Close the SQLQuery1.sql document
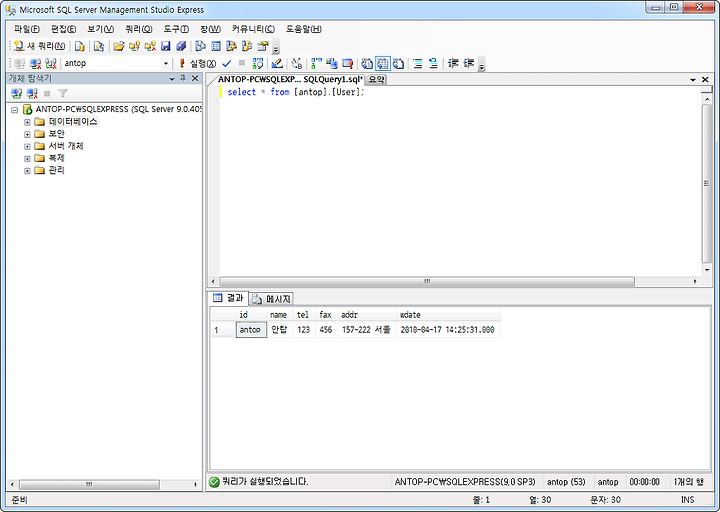 (x=705, y=79)
